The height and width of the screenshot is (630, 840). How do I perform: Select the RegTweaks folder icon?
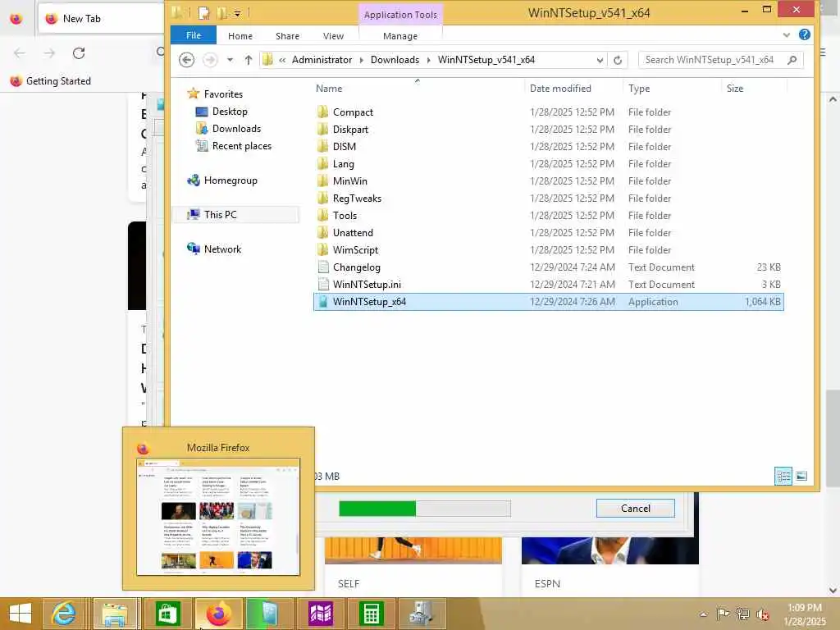point(322,199)
